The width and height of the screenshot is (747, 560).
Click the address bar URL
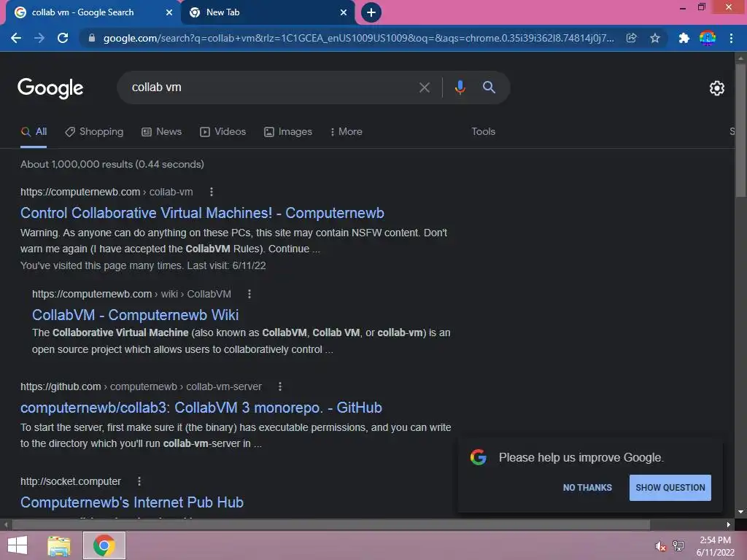coord(358,38)
